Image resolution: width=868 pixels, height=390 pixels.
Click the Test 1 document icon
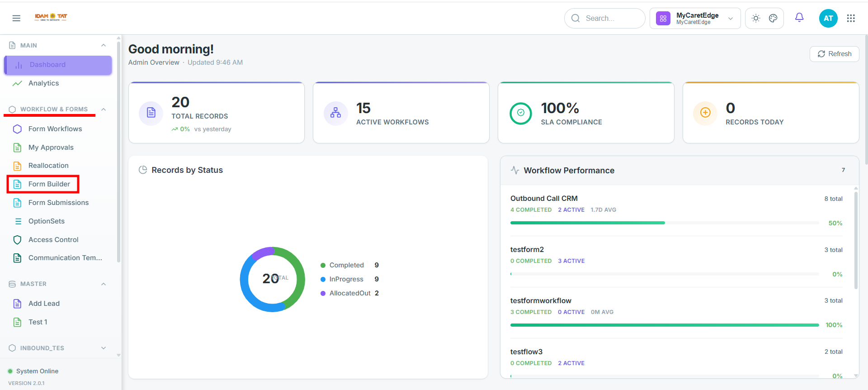click(17, 322)
